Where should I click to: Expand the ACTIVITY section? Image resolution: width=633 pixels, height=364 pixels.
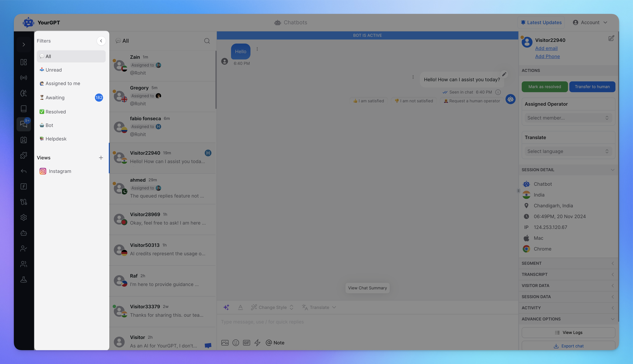(x=568, y=308)
